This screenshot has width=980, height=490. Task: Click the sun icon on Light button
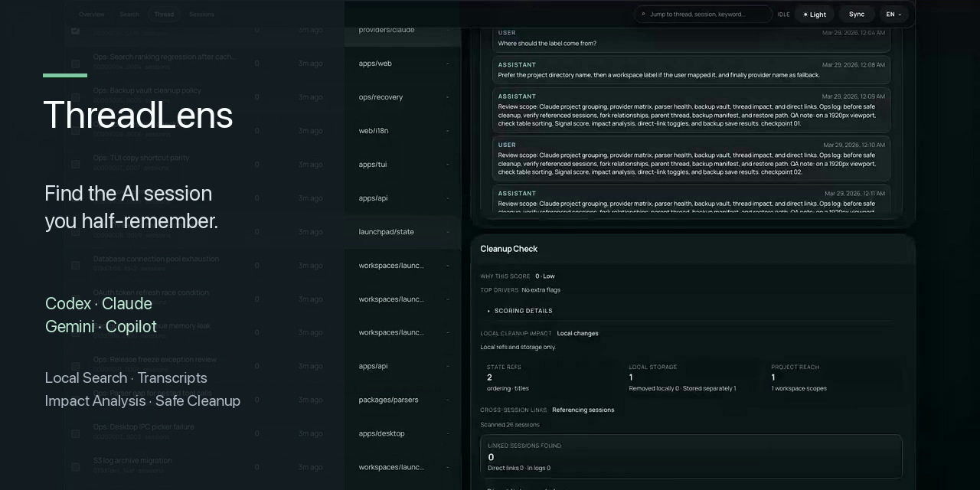pos(805,15)
